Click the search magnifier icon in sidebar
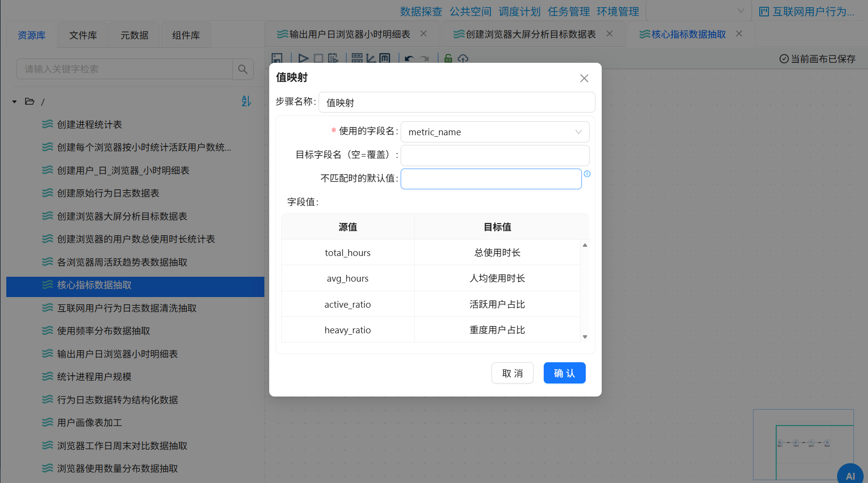 [243, 69]
